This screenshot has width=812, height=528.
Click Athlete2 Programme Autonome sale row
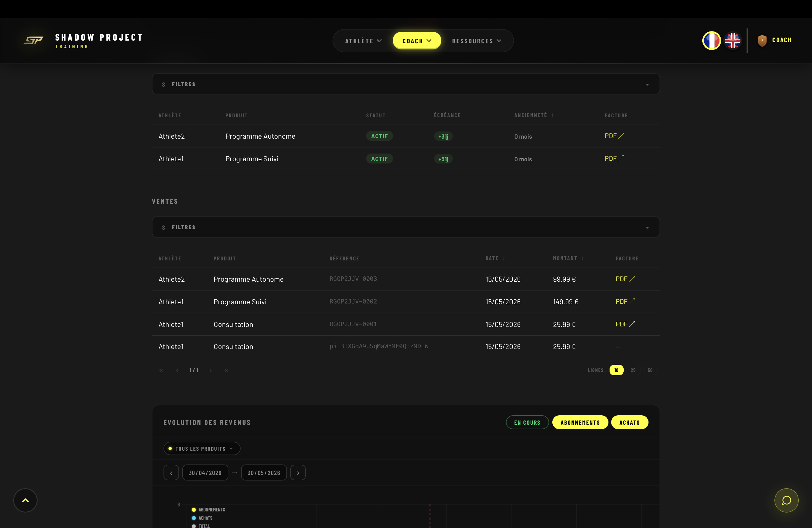coord(406,279)
